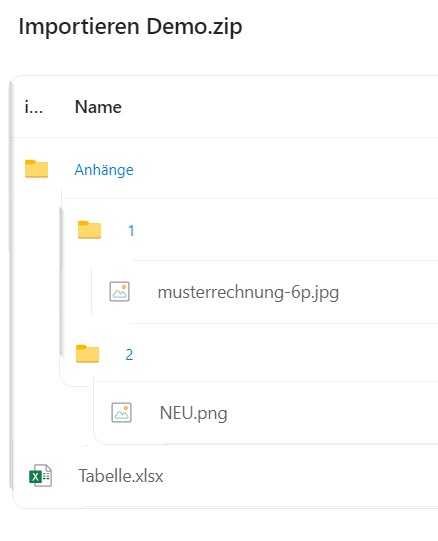Click the folder icon for subfolder 1
The height and width of the screenshot is (541, 438).
tap(89, 230)
